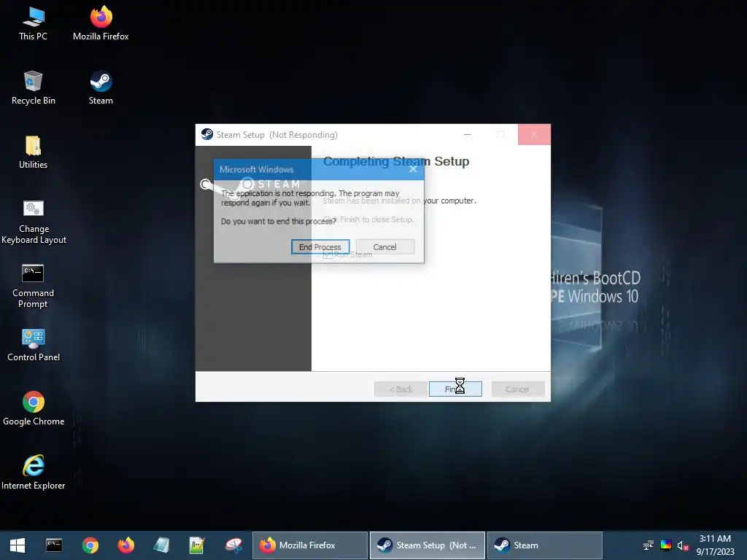Switch to Steam Setup taskbar window

427,545
